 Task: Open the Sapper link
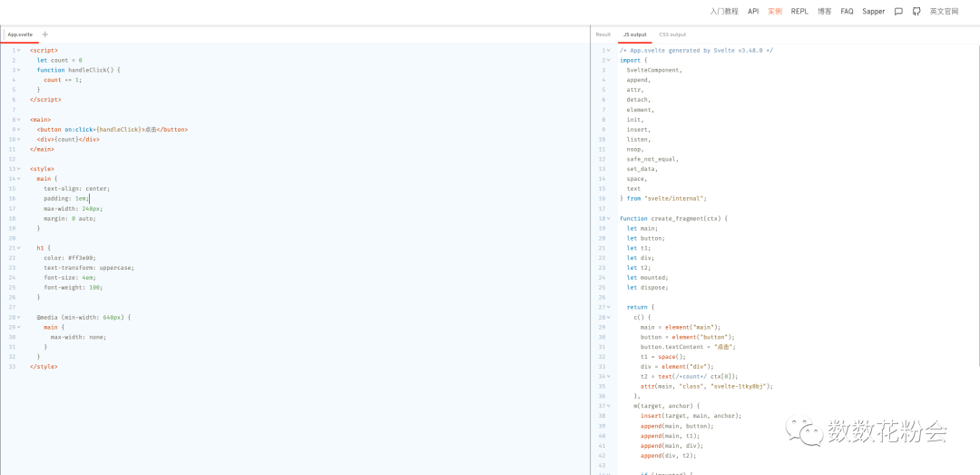874,11
